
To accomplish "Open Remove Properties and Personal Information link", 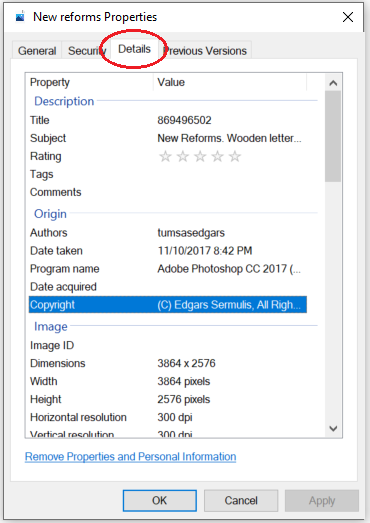I will (130, 457).
